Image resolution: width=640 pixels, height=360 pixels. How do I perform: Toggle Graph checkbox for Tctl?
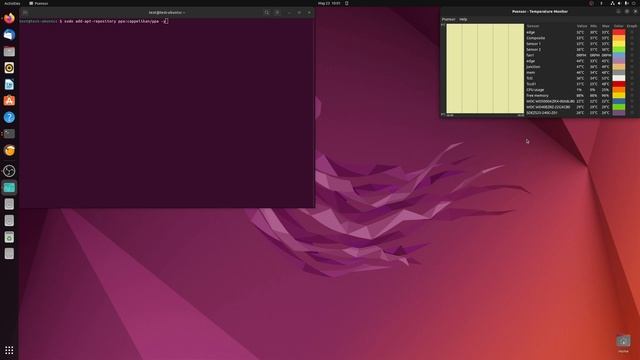pyautogui.click(x=632, y=78)
